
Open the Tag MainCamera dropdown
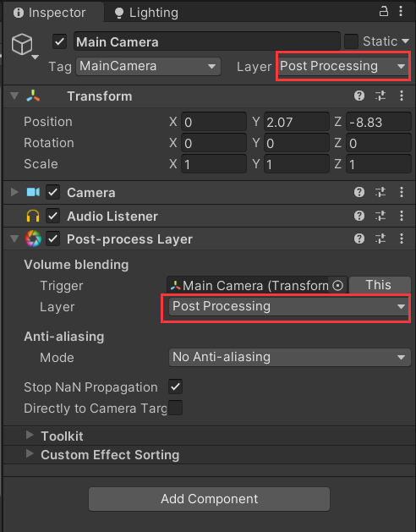148,66
